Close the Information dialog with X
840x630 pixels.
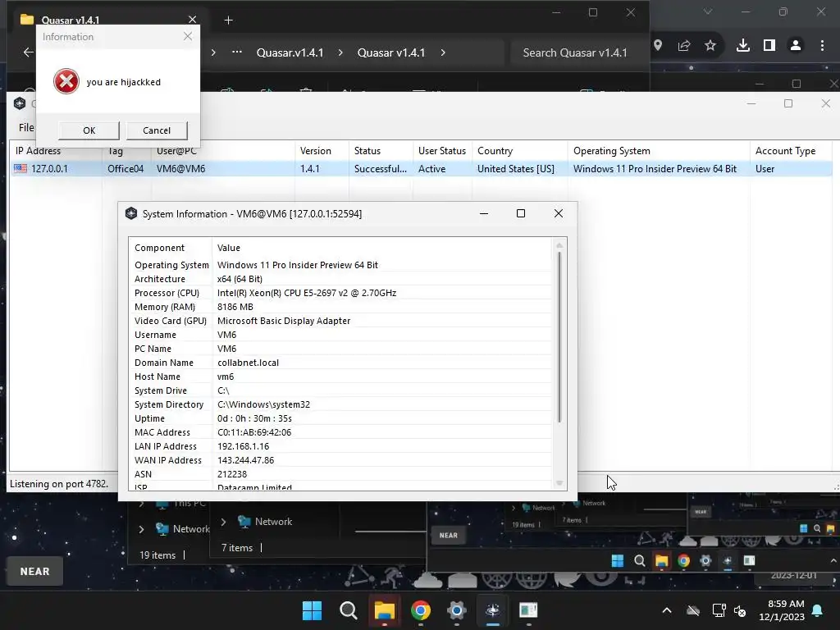pos(188,36)
